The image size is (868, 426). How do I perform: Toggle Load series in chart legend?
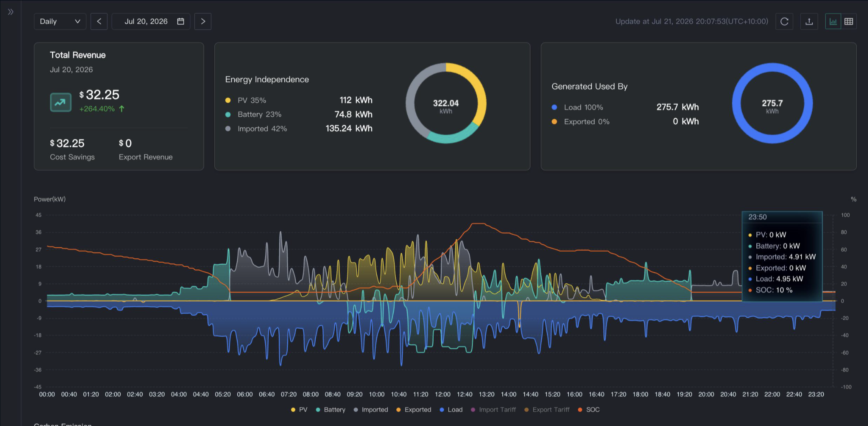[x=451, y=410]
